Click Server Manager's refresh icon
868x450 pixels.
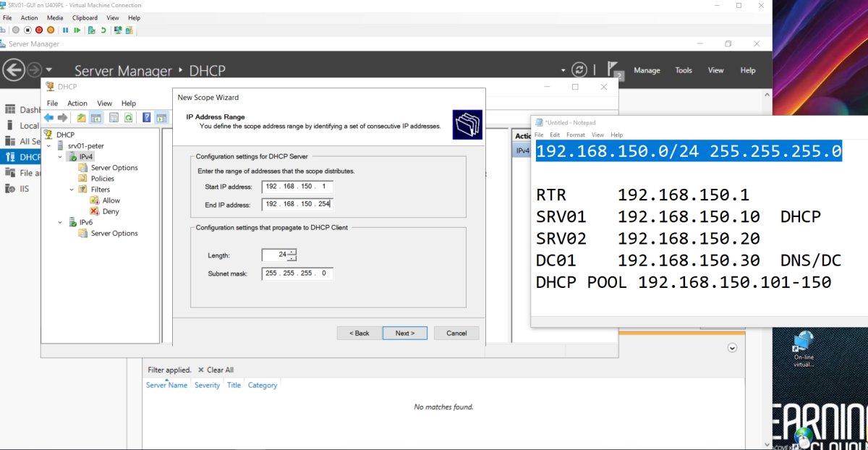[x=579, y=70]
